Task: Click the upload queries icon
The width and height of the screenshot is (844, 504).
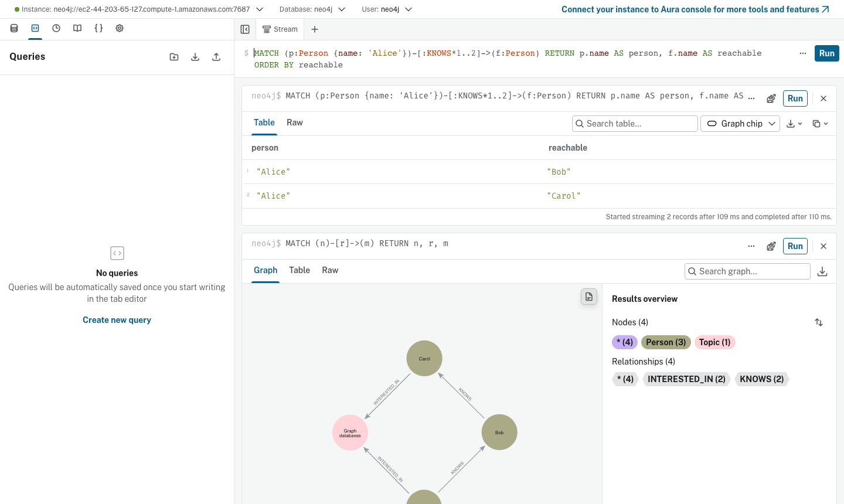Action: click(x=216, y=57)
